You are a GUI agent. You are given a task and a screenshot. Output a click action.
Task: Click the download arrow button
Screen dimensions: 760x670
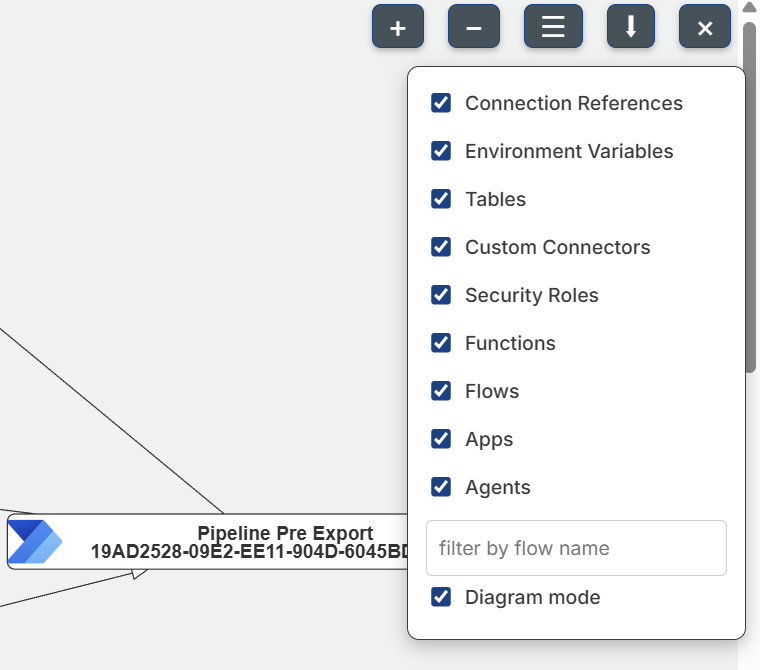point(631,27)
